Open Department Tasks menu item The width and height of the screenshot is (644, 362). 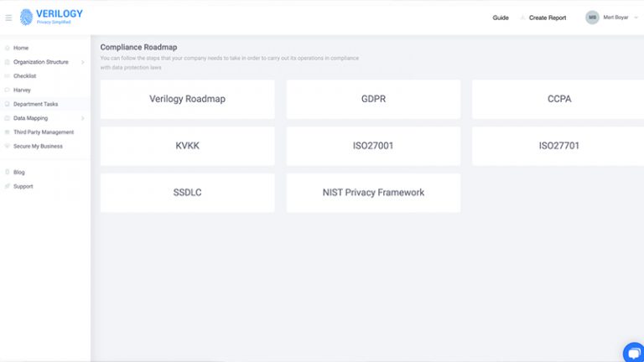[x=36, y=104]
